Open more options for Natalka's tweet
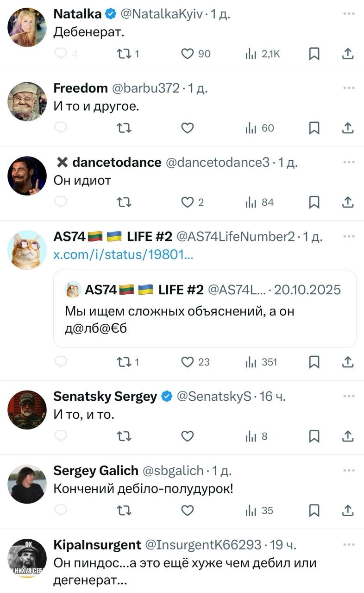The height and width of the screenshot is (593, 364). click(348, 14)
